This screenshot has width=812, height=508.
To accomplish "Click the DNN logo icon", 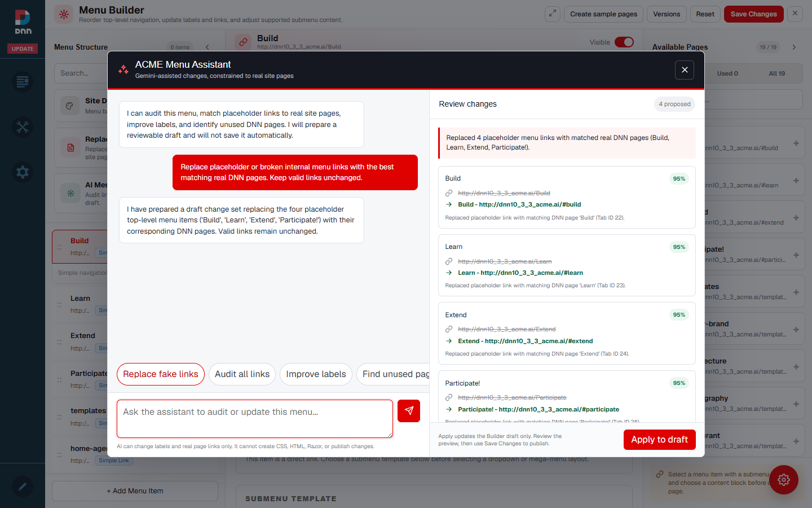I will (x=23, y=22).
